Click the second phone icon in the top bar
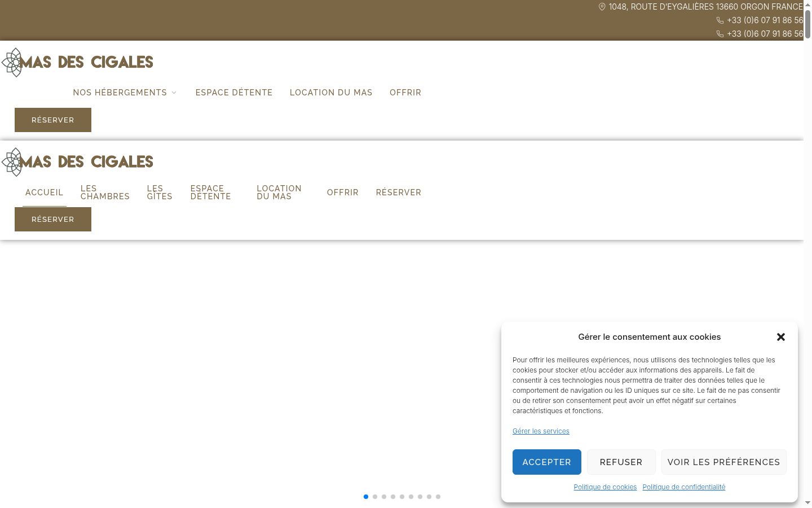The image size is (812, 508). point(720,34)
